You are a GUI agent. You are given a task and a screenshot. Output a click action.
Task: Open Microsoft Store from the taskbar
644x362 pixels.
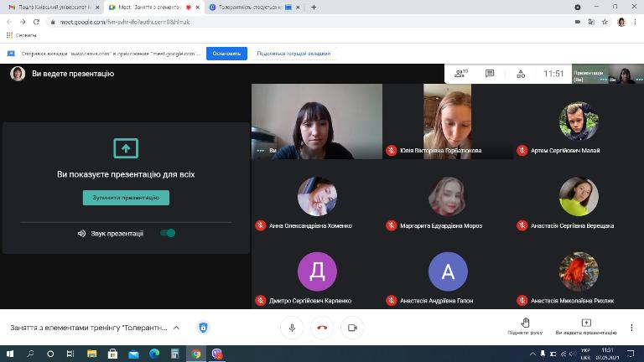(112, 354)
